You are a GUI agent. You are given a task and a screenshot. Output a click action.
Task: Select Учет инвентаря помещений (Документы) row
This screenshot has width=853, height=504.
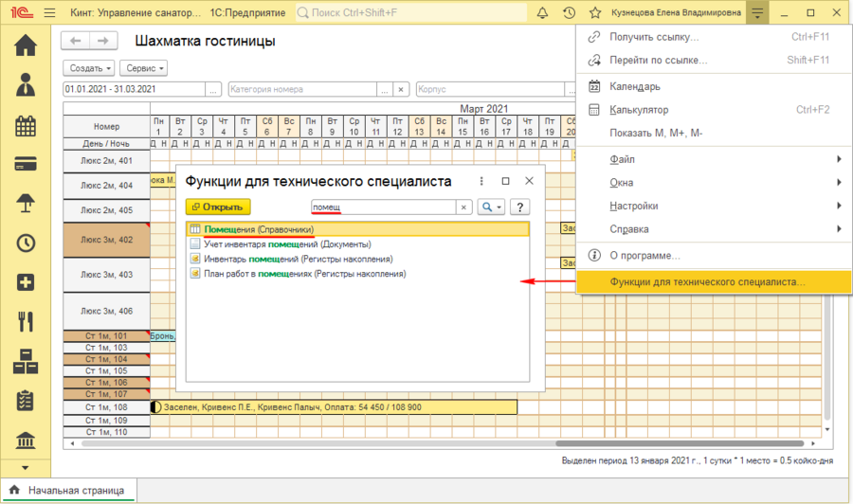coord(357,244)
